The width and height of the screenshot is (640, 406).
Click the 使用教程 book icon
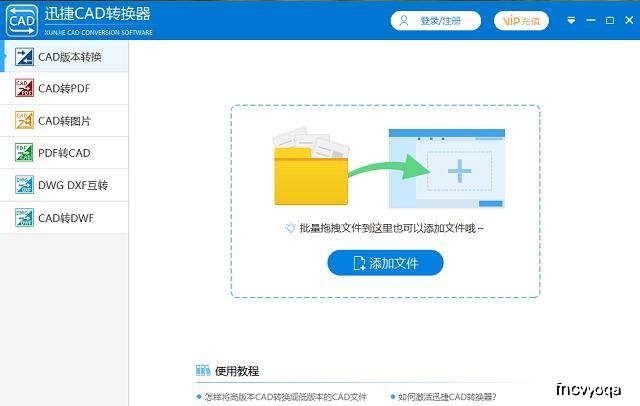[x=203, y=371]
